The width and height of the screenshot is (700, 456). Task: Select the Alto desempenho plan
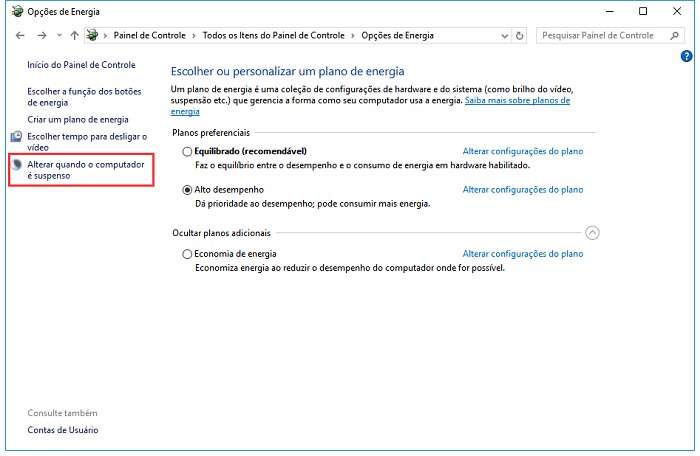(187, 190)
